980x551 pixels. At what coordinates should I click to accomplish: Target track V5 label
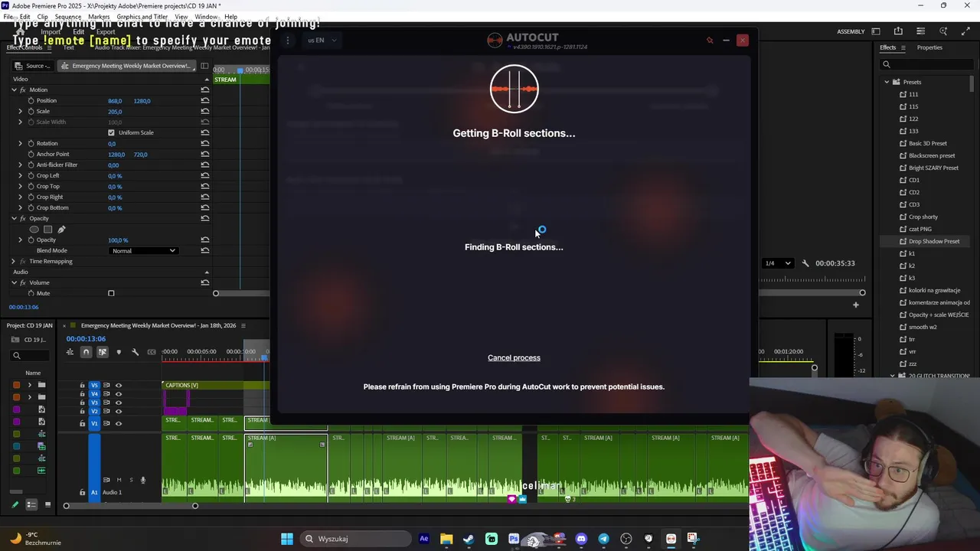coord(95,385)
